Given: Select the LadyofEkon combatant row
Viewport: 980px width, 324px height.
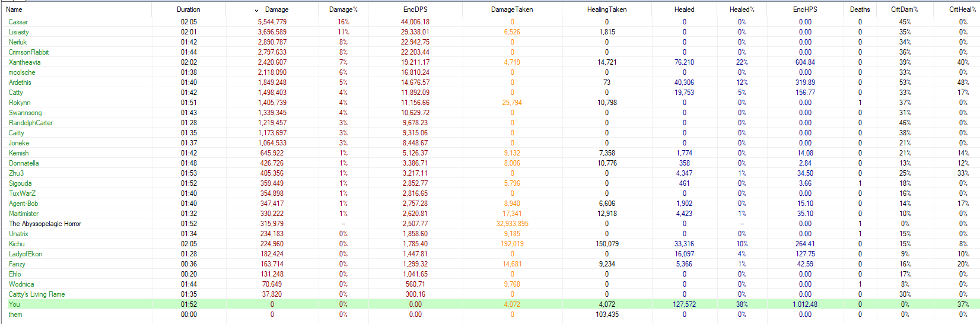Looking at the screenshot, I should pos(26,254).
